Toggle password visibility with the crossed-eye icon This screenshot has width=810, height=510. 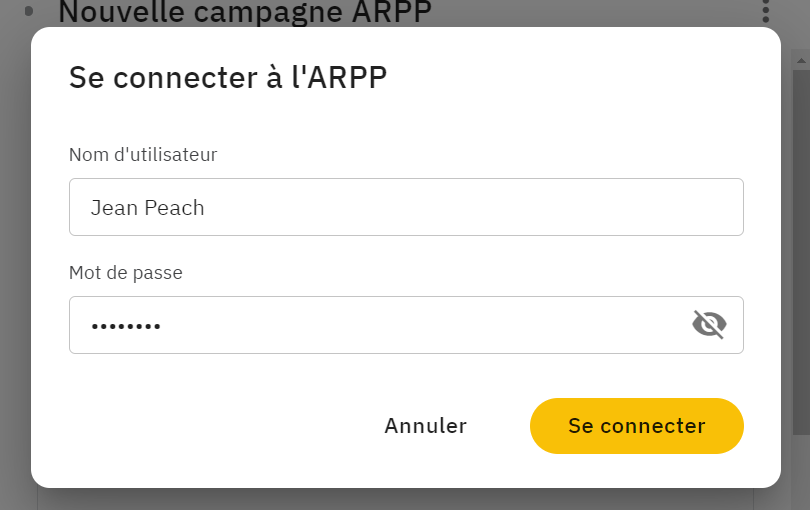[x=709, y=324]
